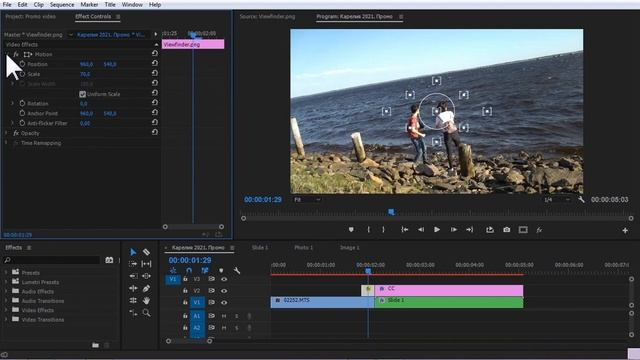Go to In point
640x360 pixels.
click(404, 230)
